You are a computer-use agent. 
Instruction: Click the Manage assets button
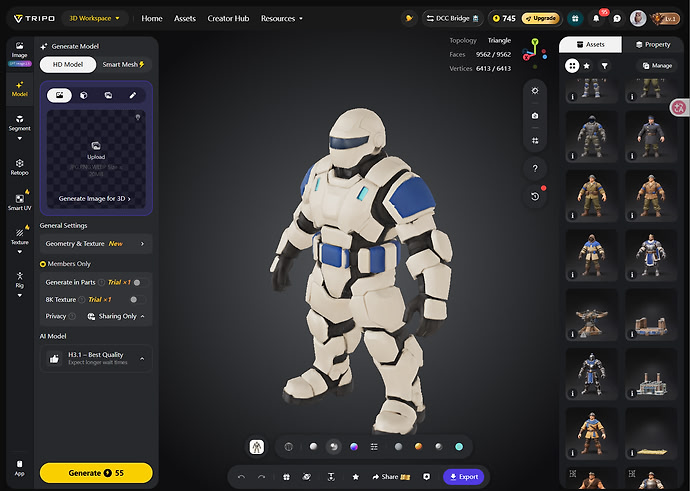click(x=657, y=66)
